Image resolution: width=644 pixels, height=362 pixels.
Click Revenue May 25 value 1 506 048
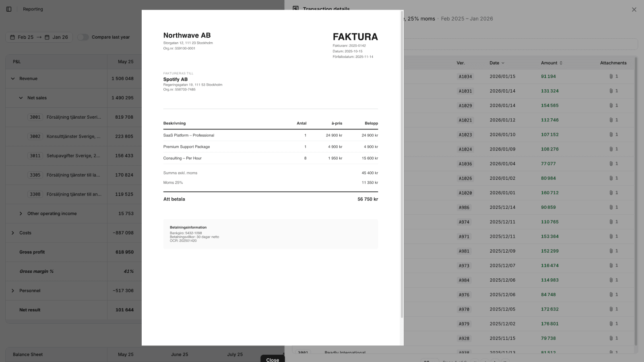point(122,78)
